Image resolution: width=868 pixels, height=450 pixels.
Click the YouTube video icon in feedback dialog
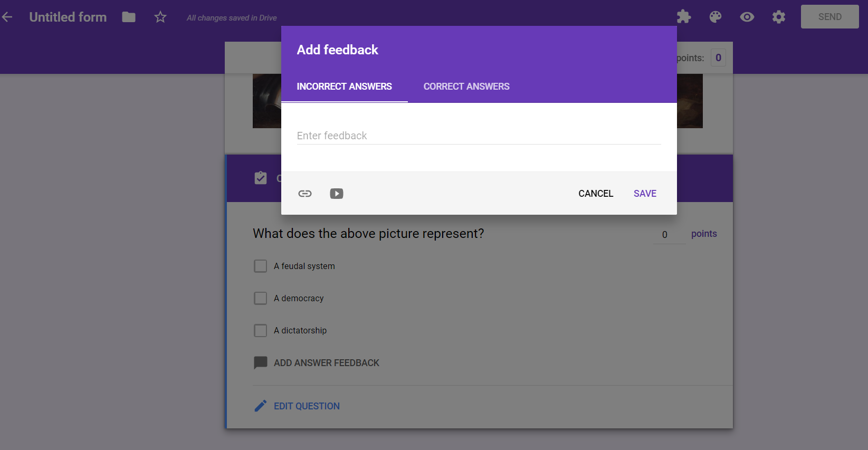(337, 194)
